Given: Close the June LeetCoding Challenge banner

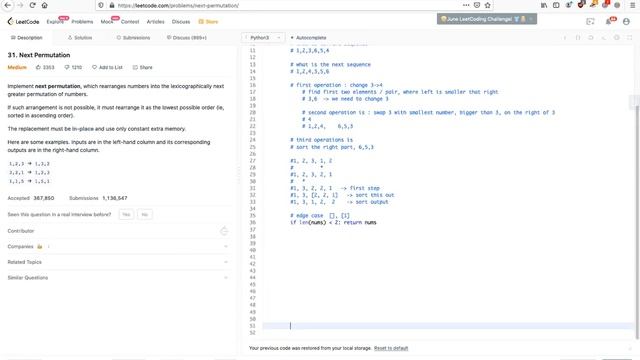Looking at the screenshot, I should pos(531,19).
